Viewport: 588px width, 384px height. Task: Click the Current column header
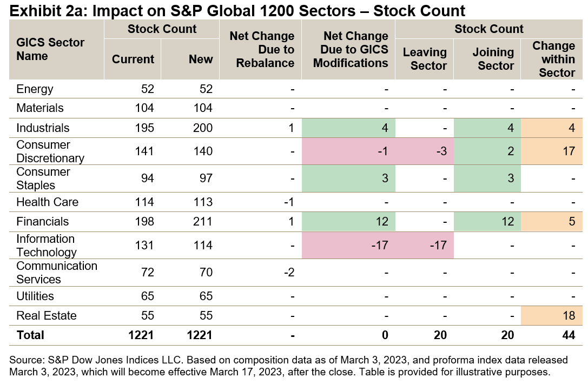(x=133, y=59)
